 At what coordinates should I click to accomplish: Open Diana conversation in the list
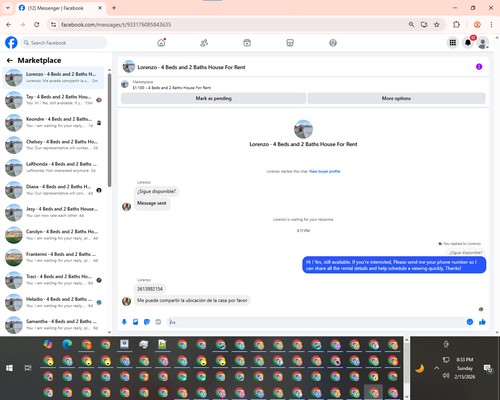(x=53, y=190)
